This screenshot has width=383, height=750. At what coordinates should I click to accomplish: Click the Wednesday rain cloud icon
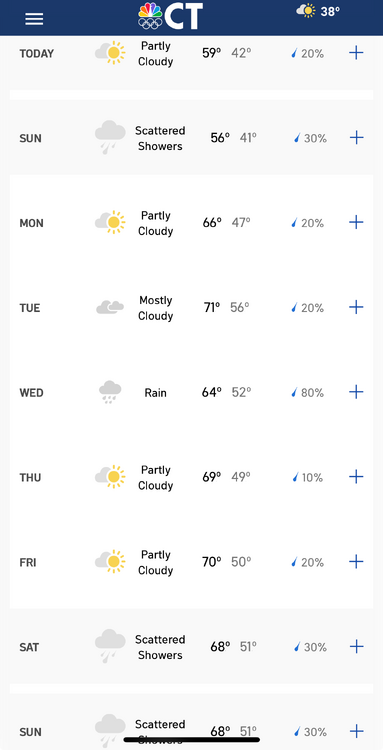pos(110,392)
